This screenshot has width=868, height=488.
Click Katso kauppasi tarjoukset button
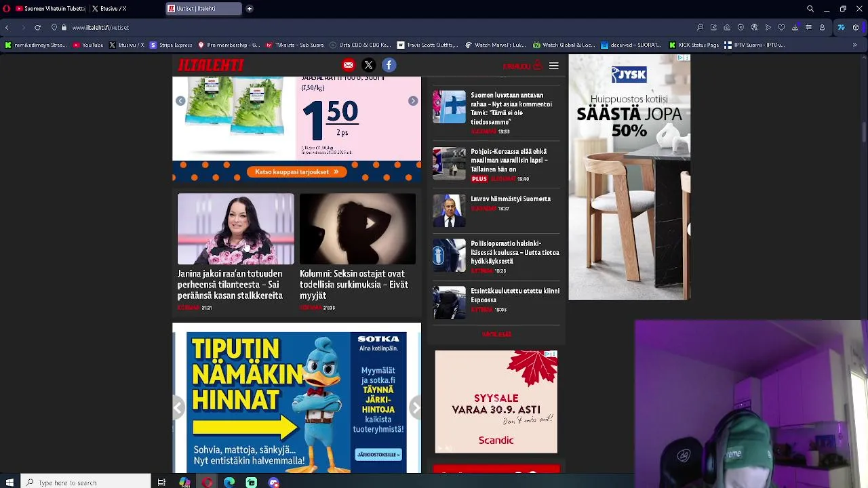(296, 172)
